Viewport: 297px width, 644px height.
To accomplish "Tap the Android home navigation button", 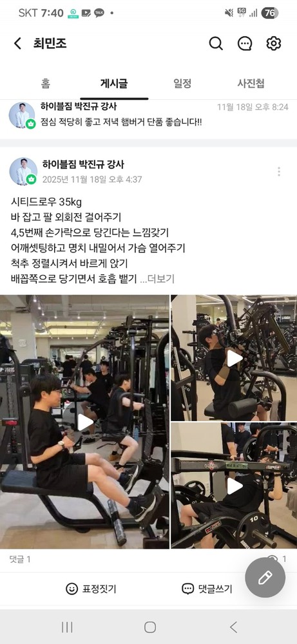I will (150, 627).
